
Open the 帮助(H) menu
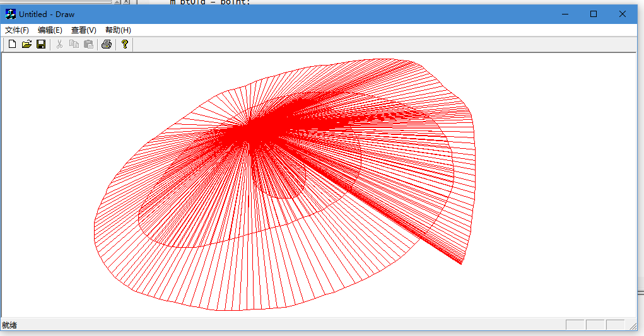(x=119, y=30)
